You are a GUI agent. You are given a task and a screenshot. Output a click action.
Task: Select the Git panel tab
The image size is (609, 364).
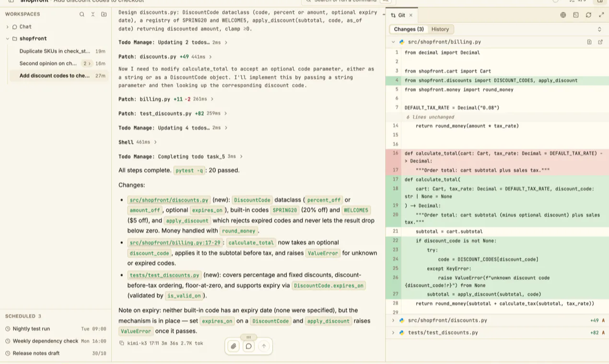(401, 15)
